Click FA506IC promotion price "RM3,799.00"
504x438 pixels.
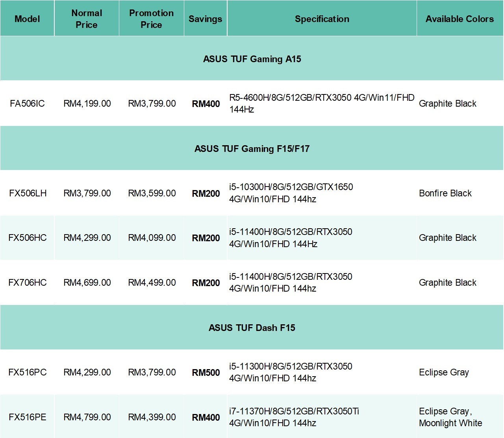click(x=152, y=103)
